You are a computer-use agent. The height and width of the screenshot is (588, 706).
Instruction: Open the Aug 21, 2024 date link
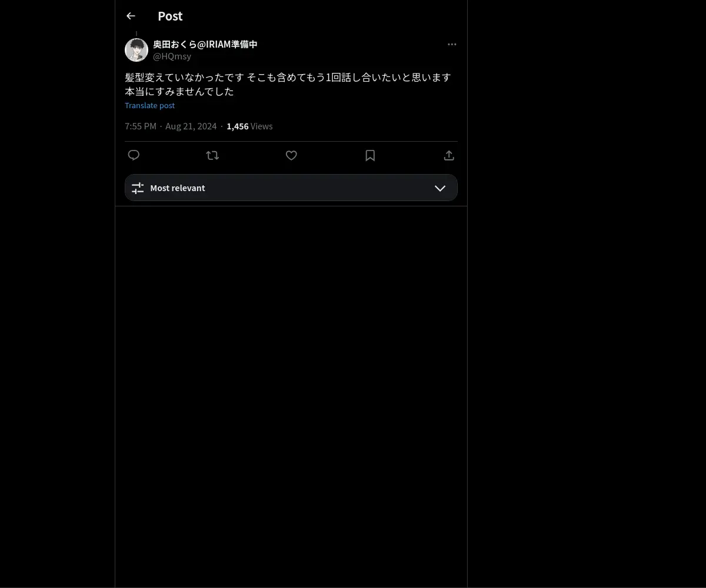coord(191,126)
